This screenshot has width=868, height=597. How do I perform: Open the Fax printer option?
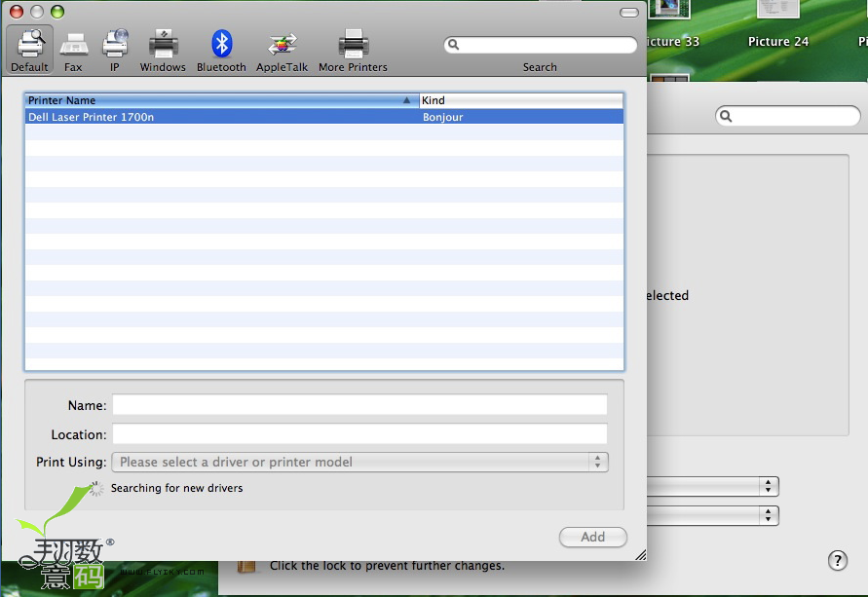[73, 51]
